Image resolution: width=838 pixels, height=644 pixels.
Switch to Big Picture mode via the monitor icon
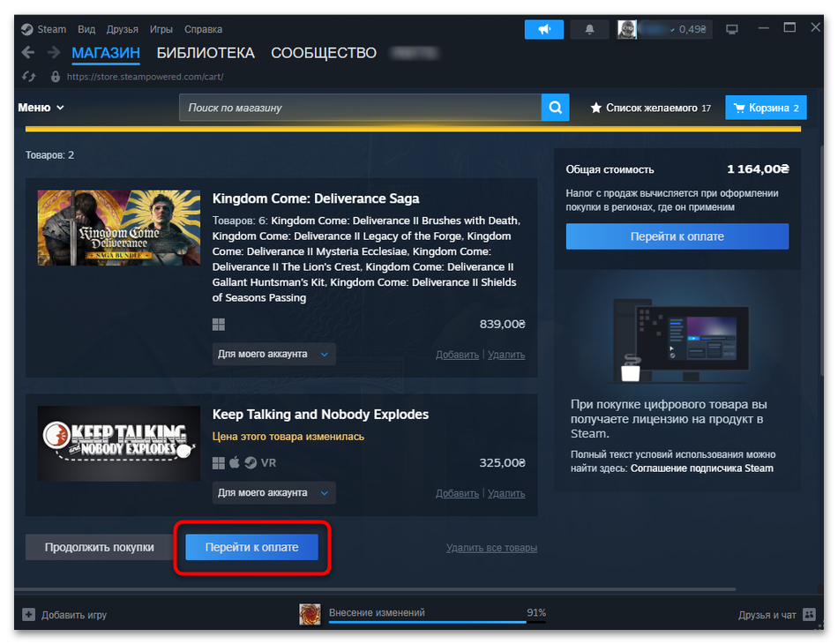pos(731,29)
